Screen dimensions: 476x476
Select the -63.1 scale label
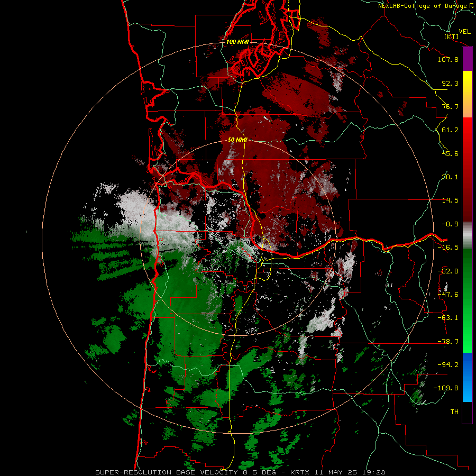[448, 318]
